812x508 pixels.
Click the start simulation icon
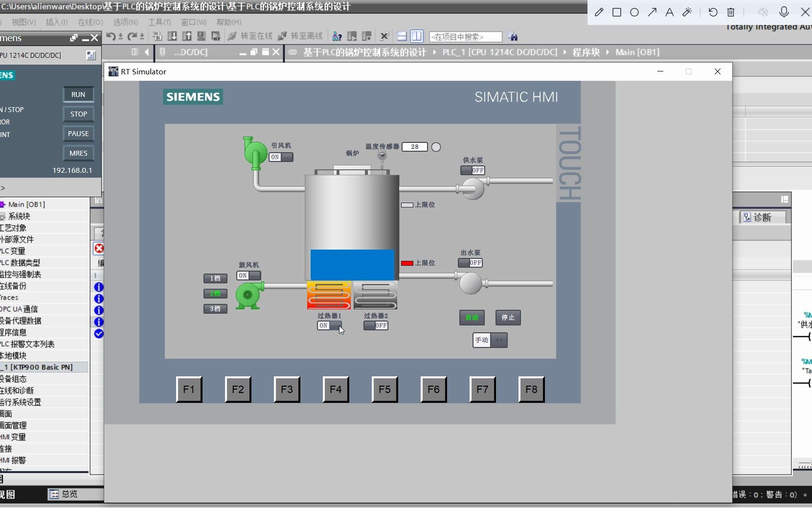coord(201,36)
